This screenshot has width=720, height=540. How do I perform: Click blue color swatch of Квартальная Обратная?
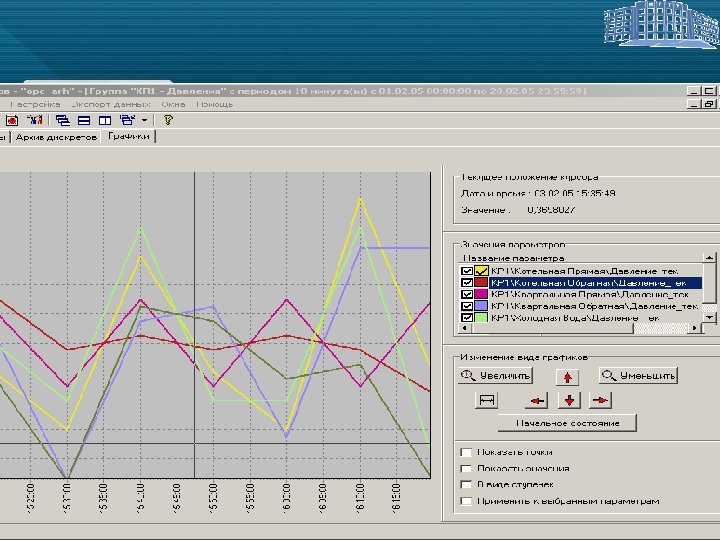click(x=481, y=306)
